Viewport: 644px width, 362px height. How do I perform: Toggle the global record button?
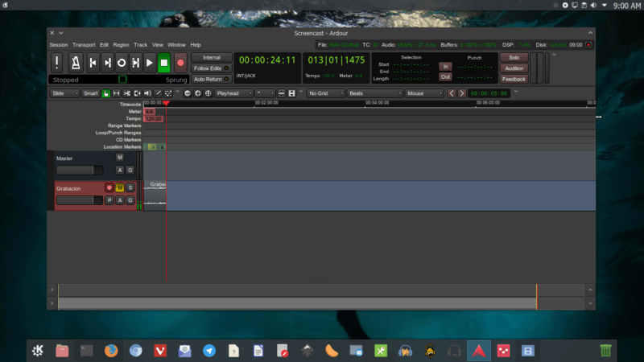click(180, 63)
